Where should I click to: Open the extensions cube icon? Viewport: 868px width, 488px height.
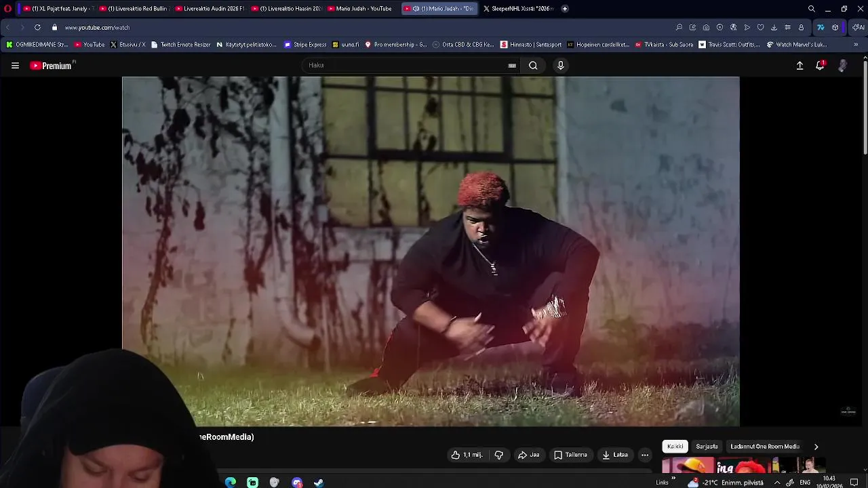tap(835, 28)
